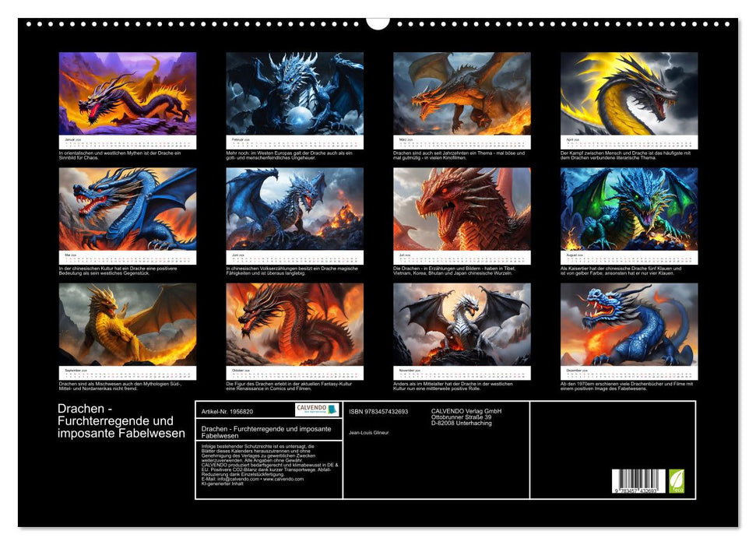Click the large calendar title heading
Screen dimensions: 756x545
[121, 421]
